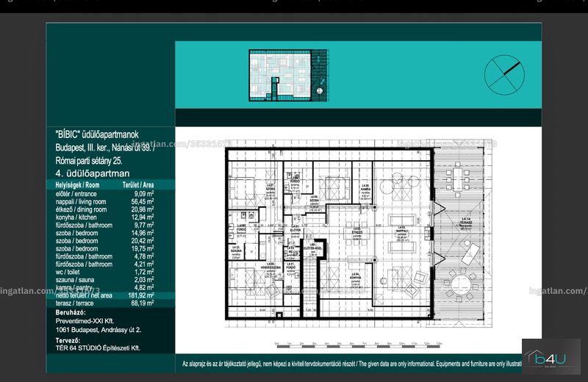Click the SZAUNA room label on the plan
The width and height of the screenshot is (588, 382).
coord(236,250)
